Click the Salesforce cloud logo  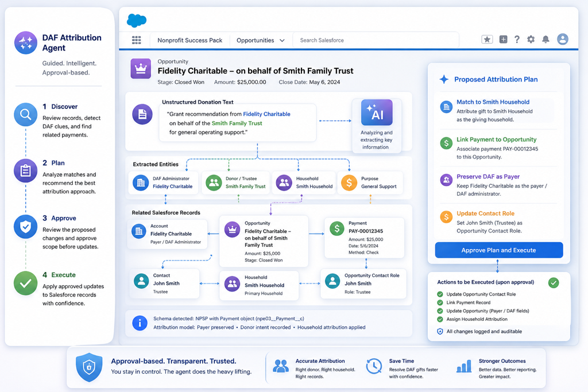(x=137, y=20)
